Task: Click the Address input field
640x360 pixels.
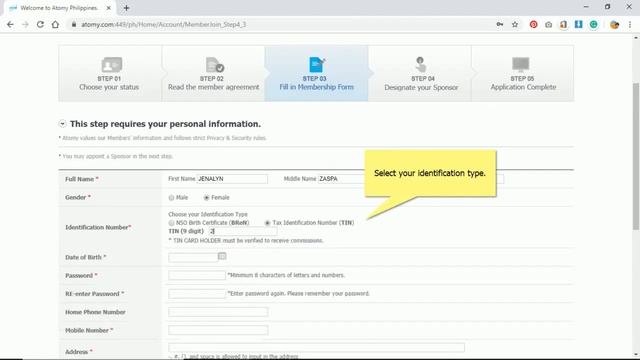Action: 316,347
